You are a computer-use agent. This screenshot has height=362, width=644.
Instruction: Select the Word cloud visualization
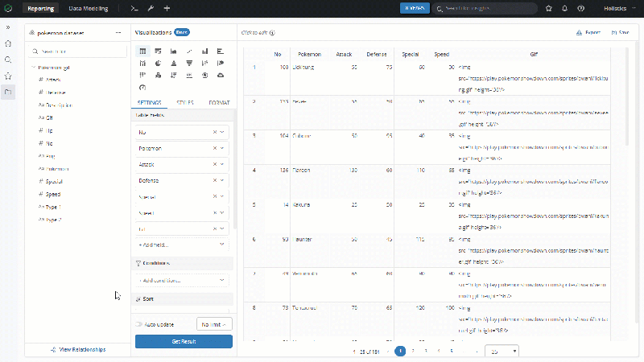221,75
